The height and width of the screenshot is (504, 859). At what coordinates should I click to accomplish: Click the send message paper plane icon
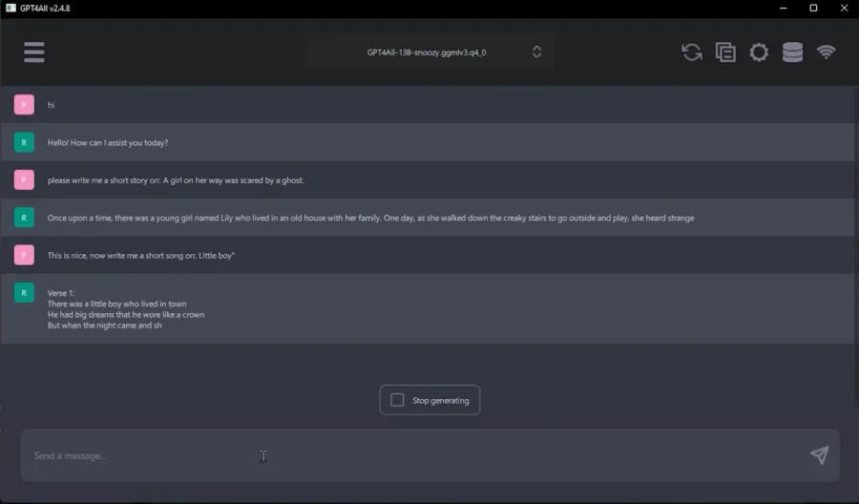(x=820, y=455)
